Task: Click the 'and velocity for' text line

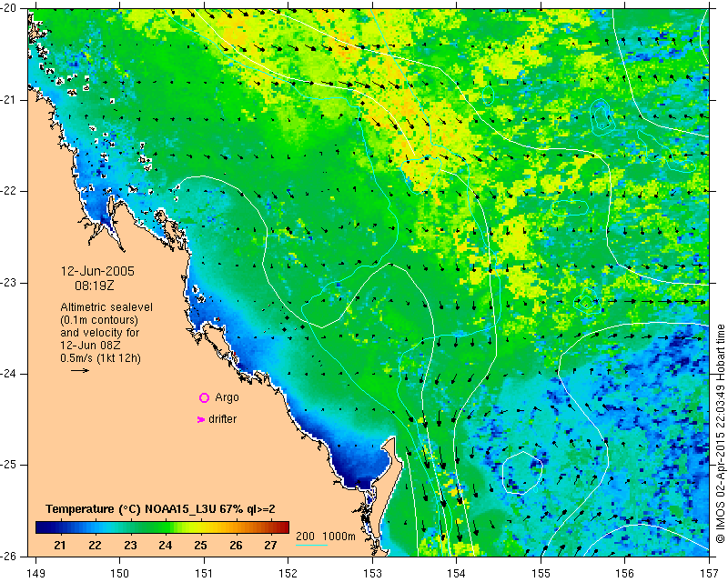Action: pyautogui.click(x=100, y=333)
